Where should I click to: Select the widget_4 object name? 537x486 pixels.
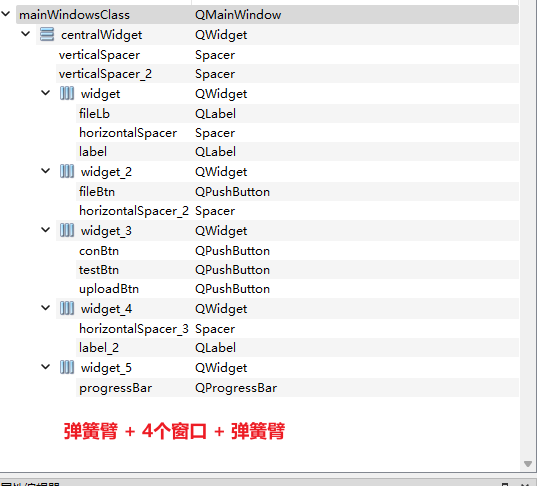107,309
